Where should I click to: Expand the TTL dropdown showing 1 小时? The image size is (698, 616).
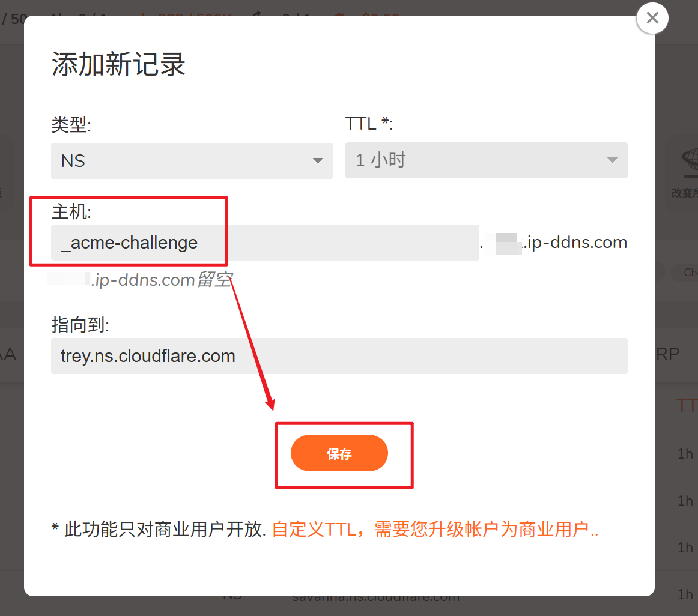coord(486,160)
